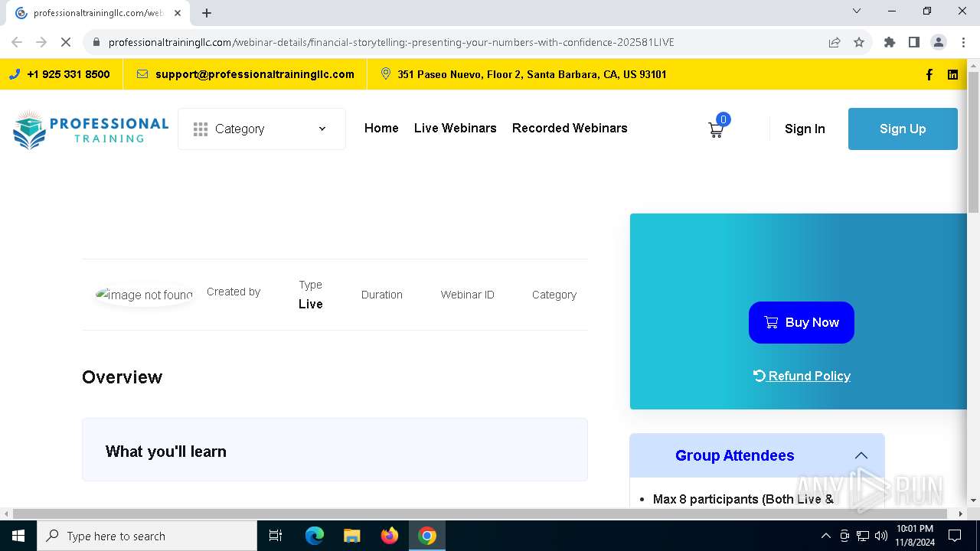Open volume control in system tray
The image size is (980, 551).
(x=881, y=536)
